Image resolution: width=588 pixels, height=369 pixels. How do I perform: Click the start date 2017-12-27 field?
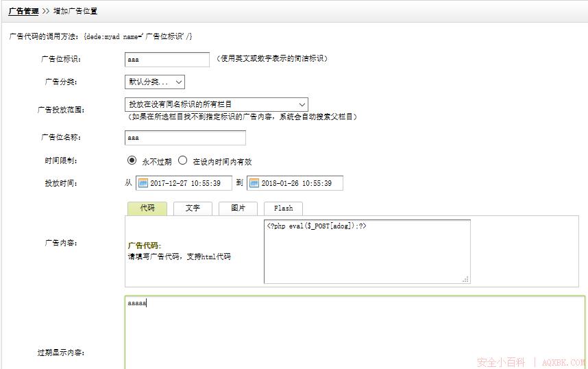pyautogui.click(x=184, y=183)
